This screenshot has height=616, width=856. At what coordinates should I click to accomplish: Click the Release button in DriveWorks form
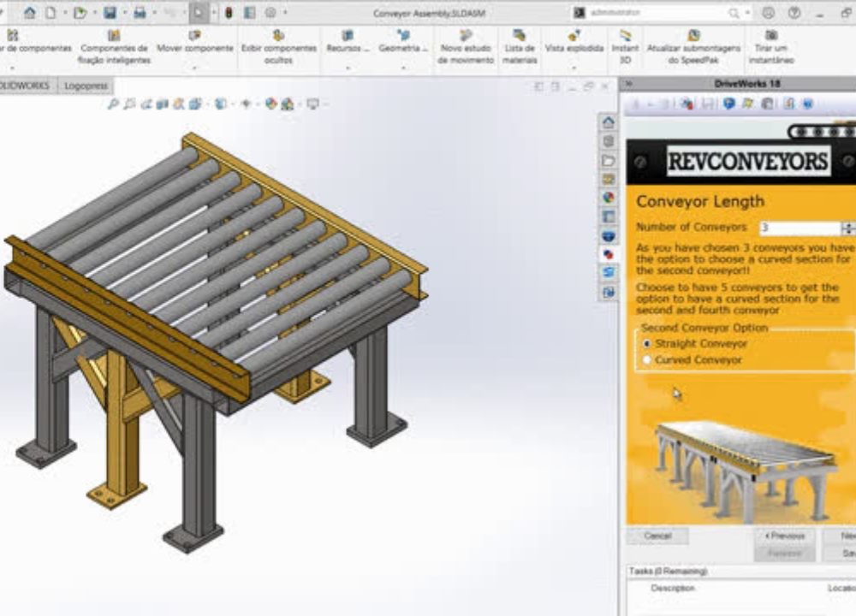(784, 553)
